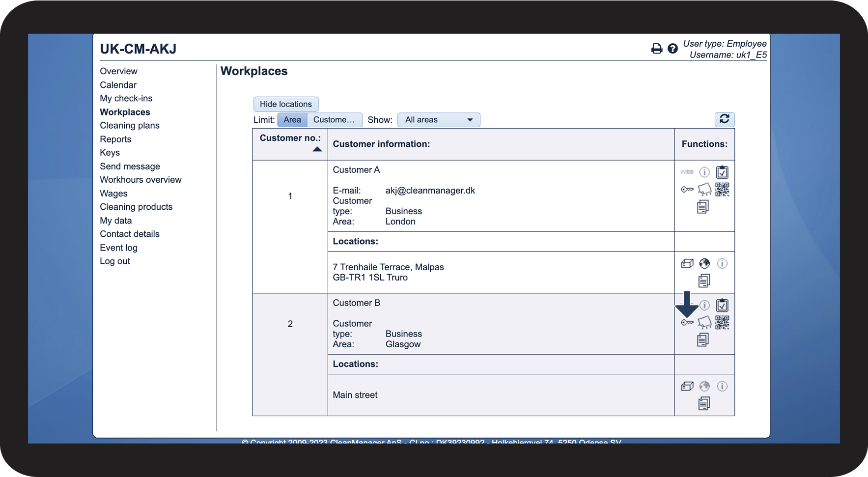Open My data page

tap(116, 221)
